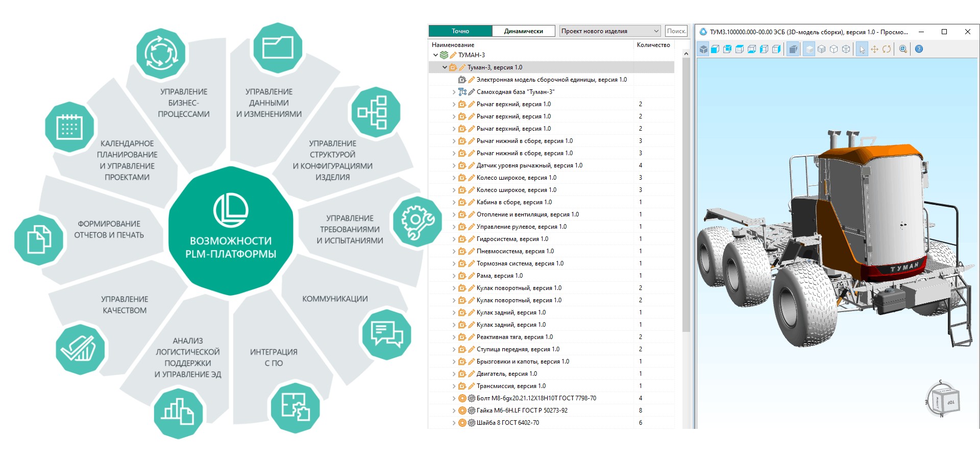
Task: Switch to the Динамически tab
Action: (x=524, y=31)
